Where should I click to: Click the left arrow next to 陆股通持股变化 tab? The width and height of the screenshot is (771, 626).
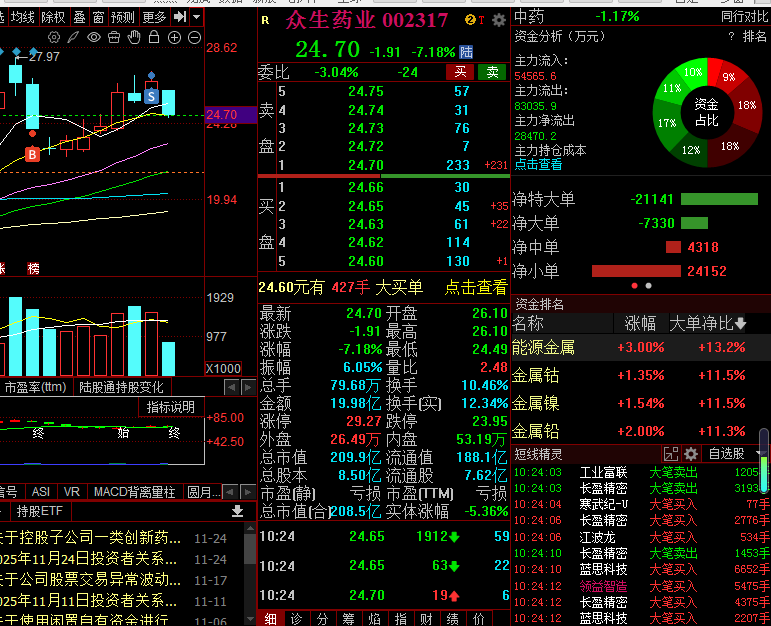coord(231,388)
